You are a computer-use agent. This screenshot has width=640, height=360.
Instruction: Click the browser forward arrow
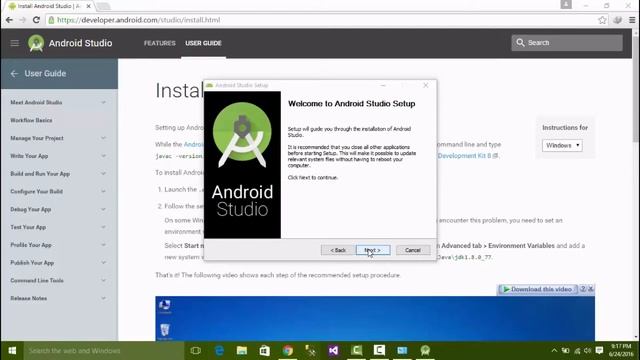(x=22, y=20)
